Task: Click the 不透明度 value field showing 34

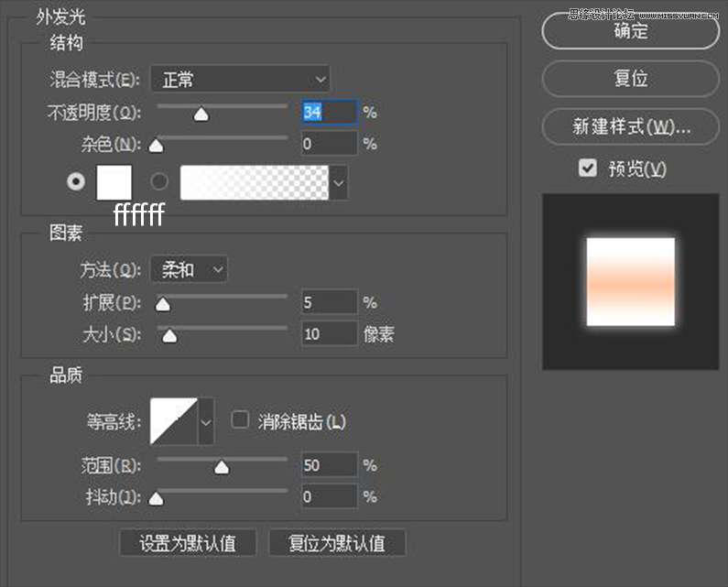Action: 329,112
